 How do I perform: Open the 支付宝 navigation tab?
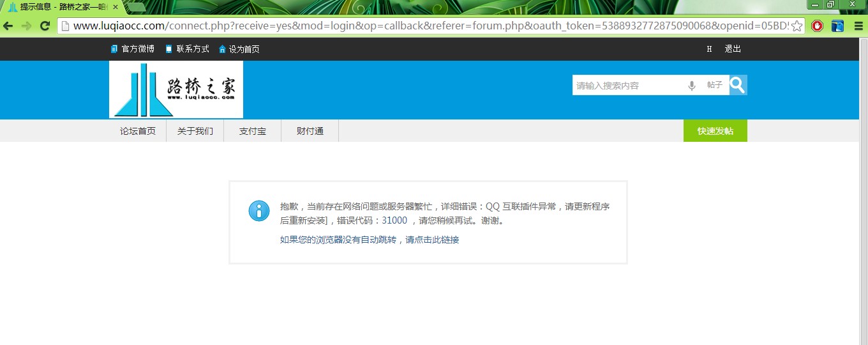point(253,131)
